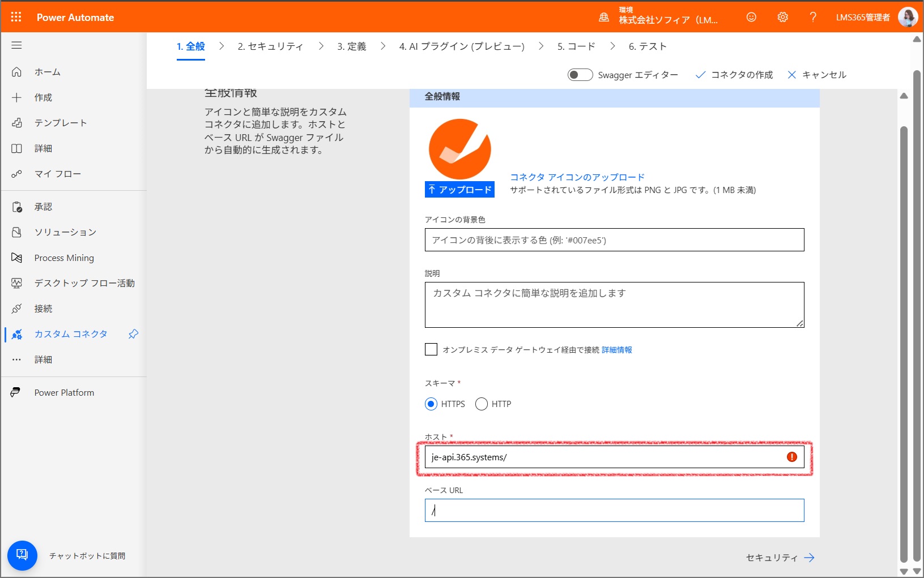Image resolution: width=924 pixels, height=578 pixels.
Task: Open the feedback smiley icon
Action: pyautogui.click(x=751, y=17)
